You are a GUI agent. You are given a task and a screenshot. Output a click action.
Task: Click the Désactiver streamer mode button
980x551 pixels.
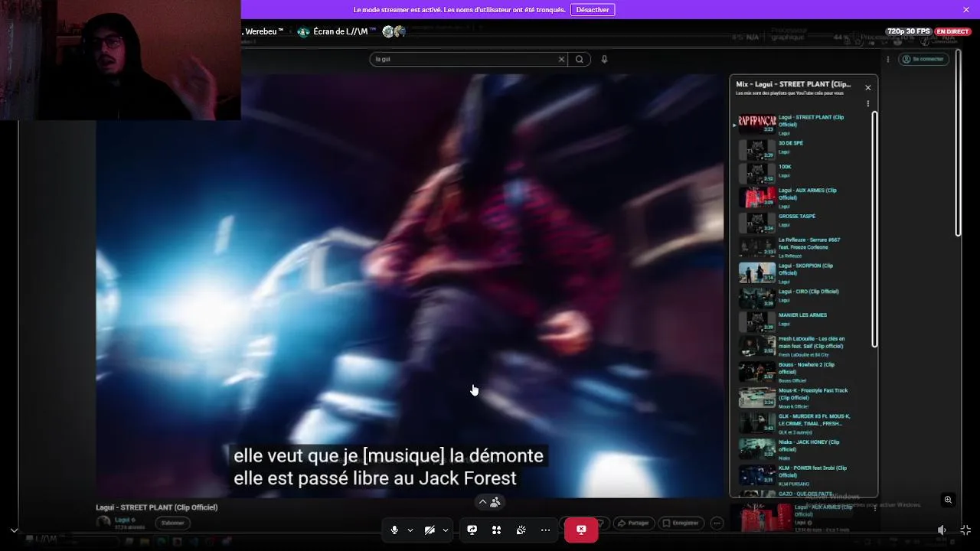coord(593,10)
